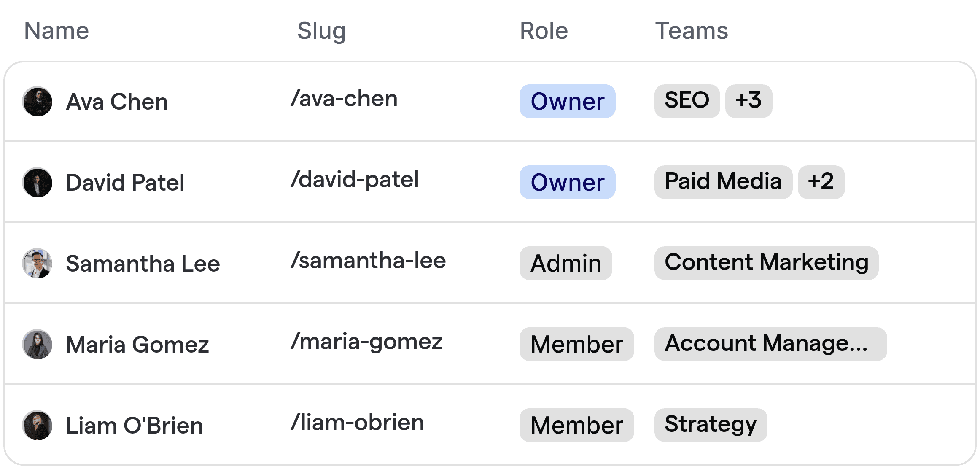This screenshot has width=980, height=469.
Task: Toggle Maria Gomez's Member role badge
Action: 576,344
